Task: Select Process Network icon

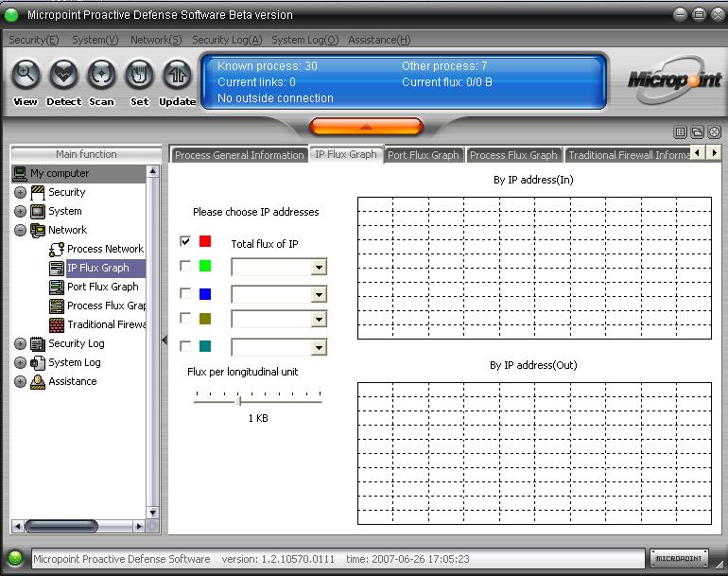Action: (57, 249)
